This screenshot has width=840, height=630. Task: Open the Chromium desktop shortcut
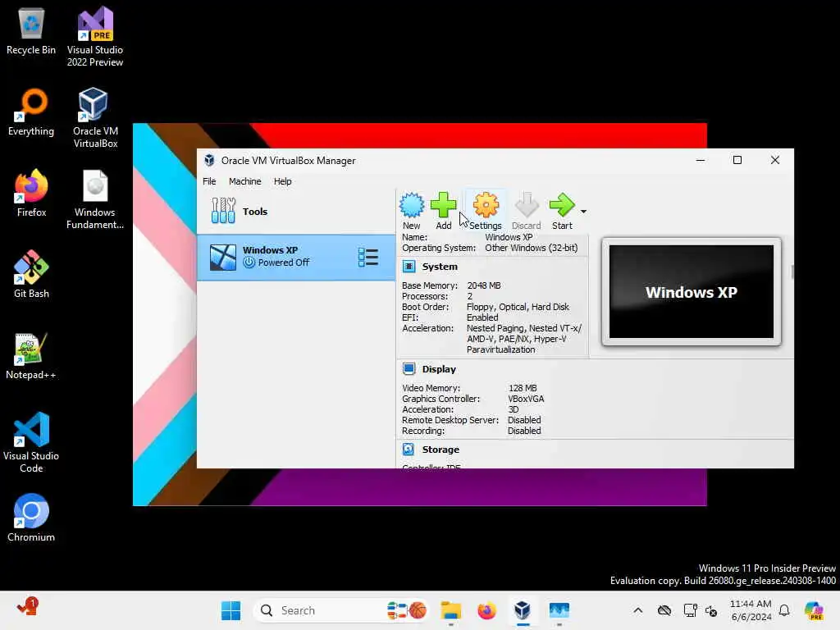(31, 518)
